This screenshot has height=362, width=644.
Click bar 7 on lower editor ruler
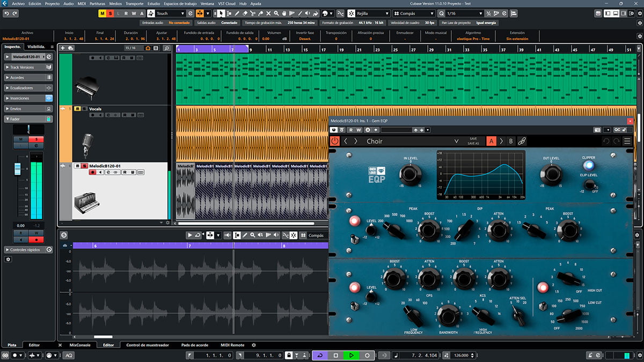coord(189,246)
